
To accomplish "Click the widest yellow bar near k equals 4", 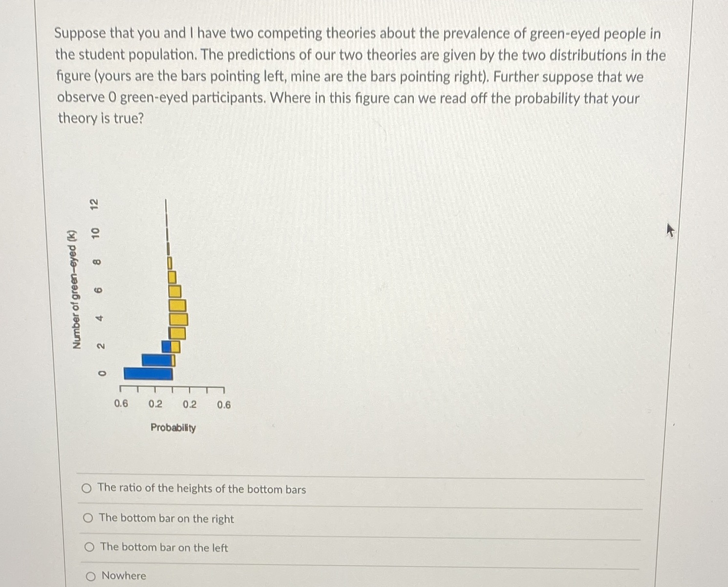I will [x=179, y=319].
